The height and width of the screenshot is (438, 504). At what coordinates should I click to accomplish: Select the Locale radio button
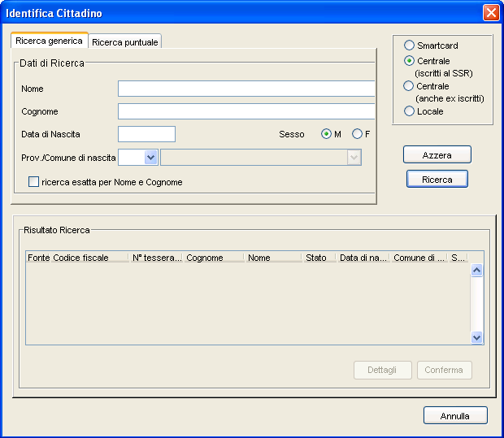click(409, 111)
